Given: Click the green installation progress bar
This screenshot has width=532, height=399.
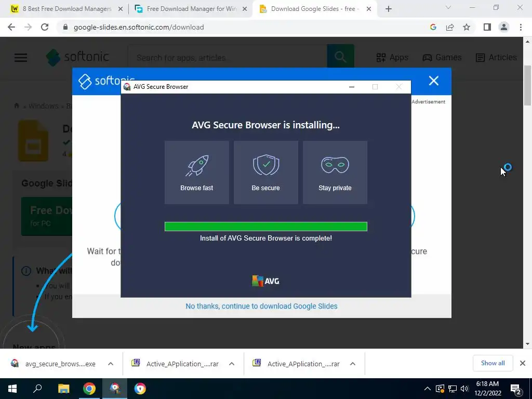Looking at the screenshot, I should click(266, 227).
